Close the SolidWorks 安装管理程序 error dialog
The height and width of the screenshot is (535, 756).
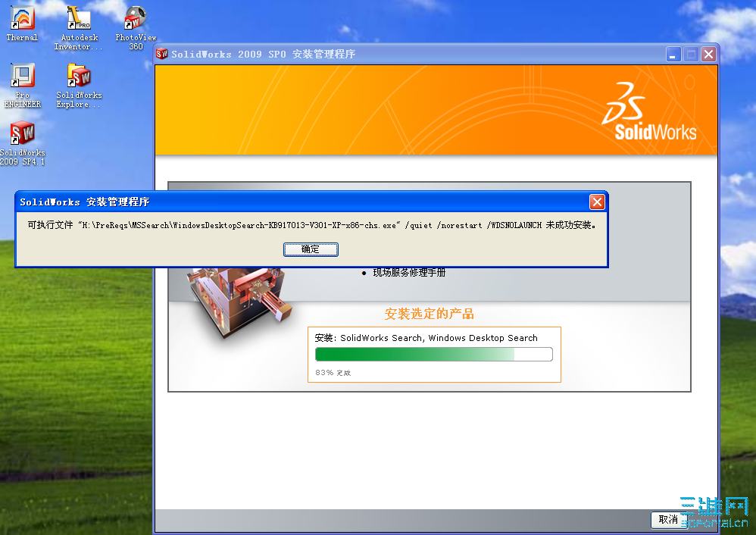coord(597,202)
